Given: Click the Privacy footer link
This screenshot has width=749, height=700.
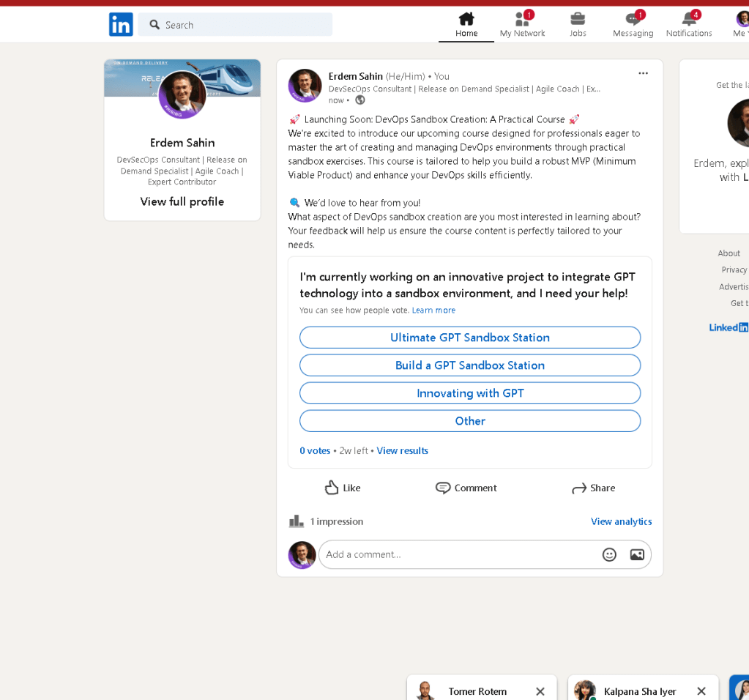Looking at the screenshot, I should click(x=734, y=270).
